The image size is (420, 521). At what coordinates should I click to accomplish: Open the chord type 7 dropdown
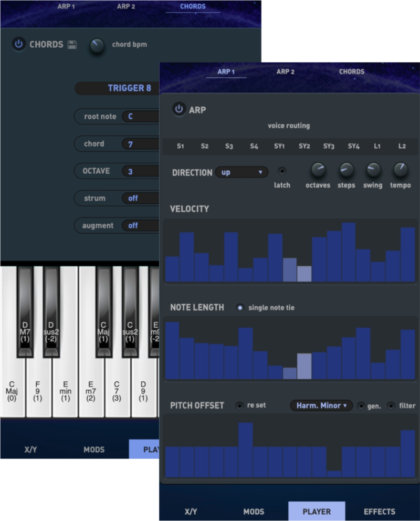point(141,144)
